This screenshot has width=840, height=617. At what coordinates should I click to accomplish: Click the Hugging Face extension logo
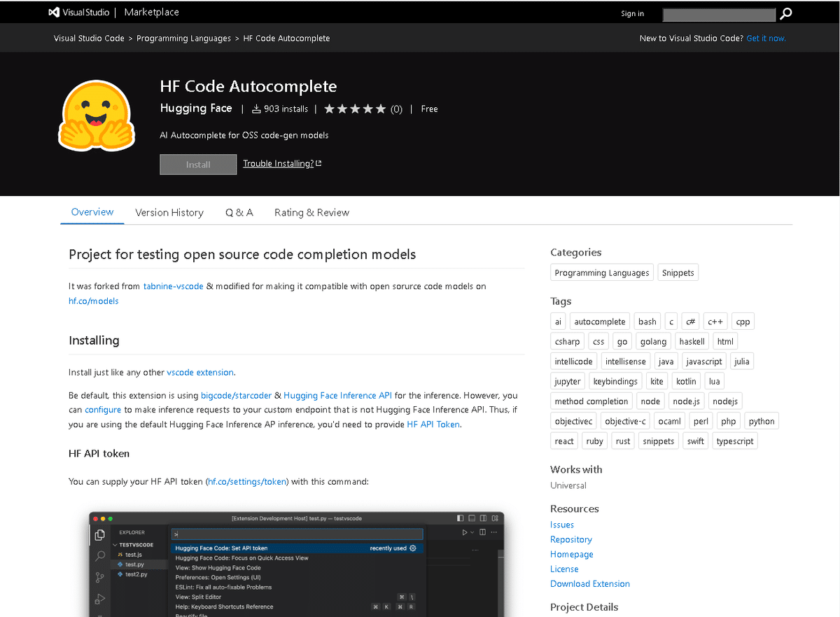(x=96, y=116)
